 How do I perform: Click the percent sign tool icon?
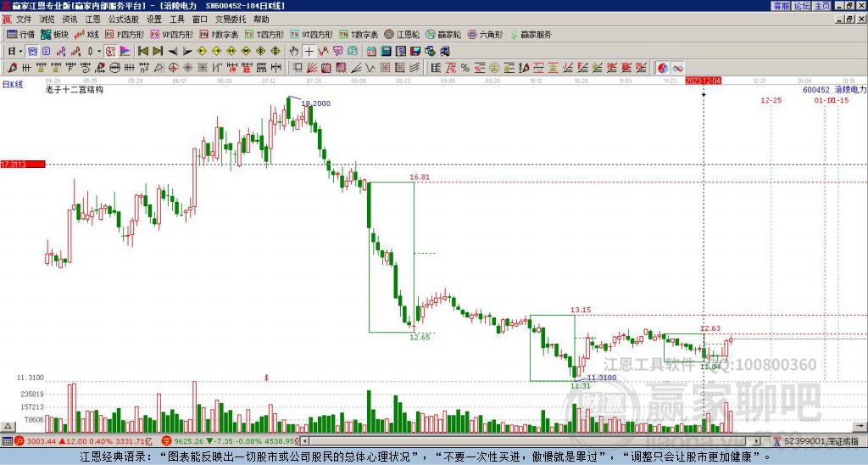click(x=465, y=68)
